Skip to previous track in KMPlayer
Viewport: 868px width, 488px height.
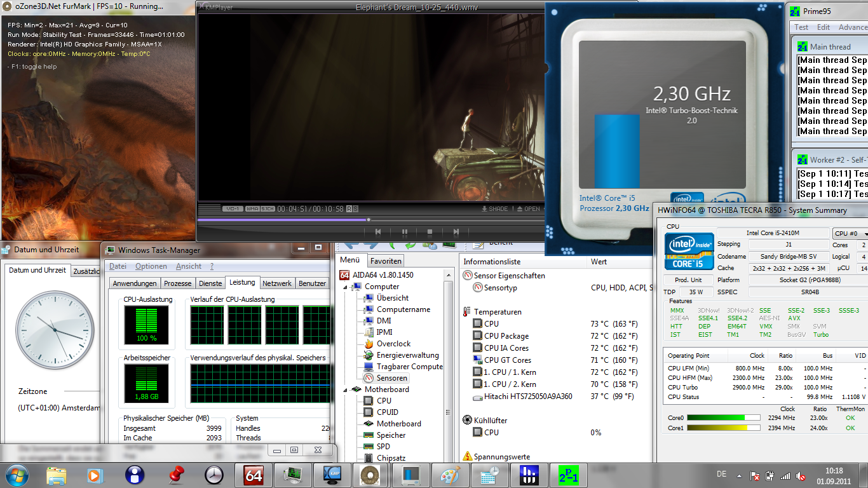tap(378, 233)
